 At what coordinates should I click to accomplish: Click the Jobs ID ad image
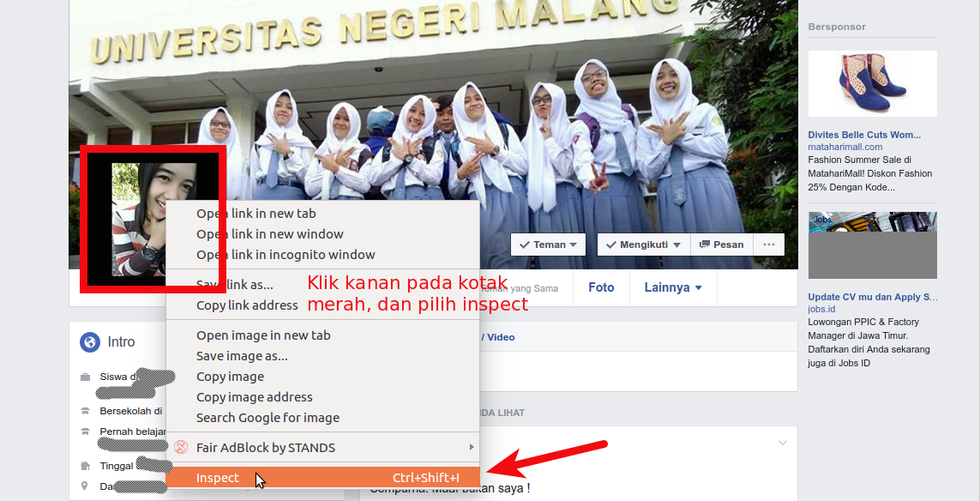pos(873,245)
